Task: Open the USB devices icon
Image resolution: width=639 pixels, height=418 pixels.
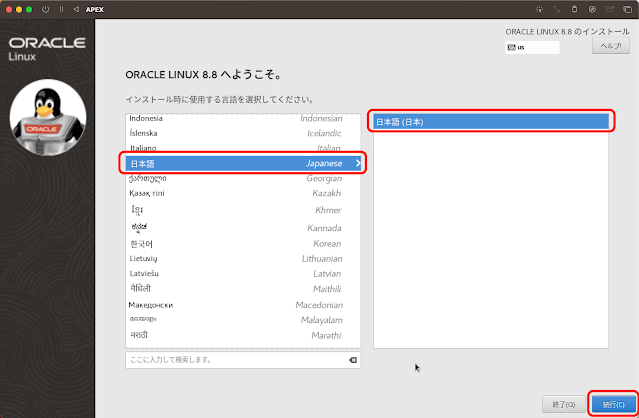Action: (x=575, y=9)
